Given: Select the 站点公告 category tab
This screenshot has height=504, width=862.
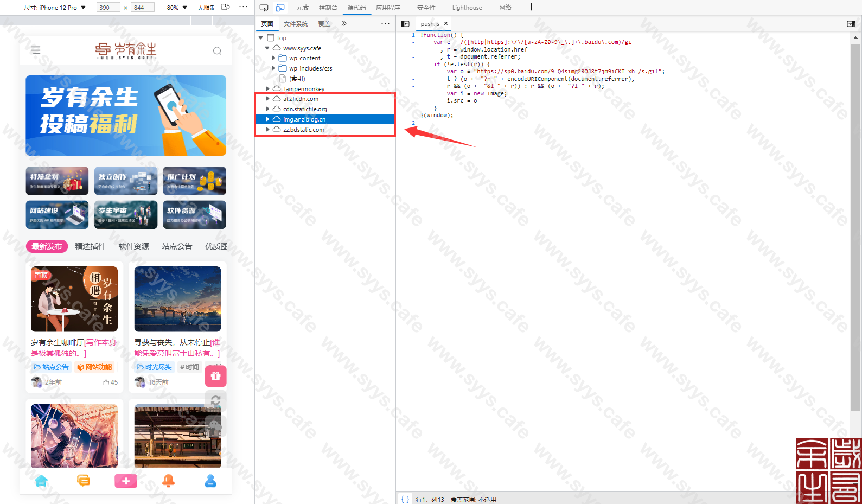Looking at the screenshot, I should 177,246.
